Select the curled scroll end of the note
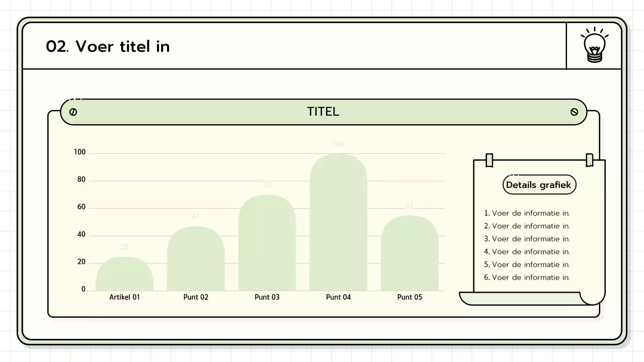 pos(592,298)
